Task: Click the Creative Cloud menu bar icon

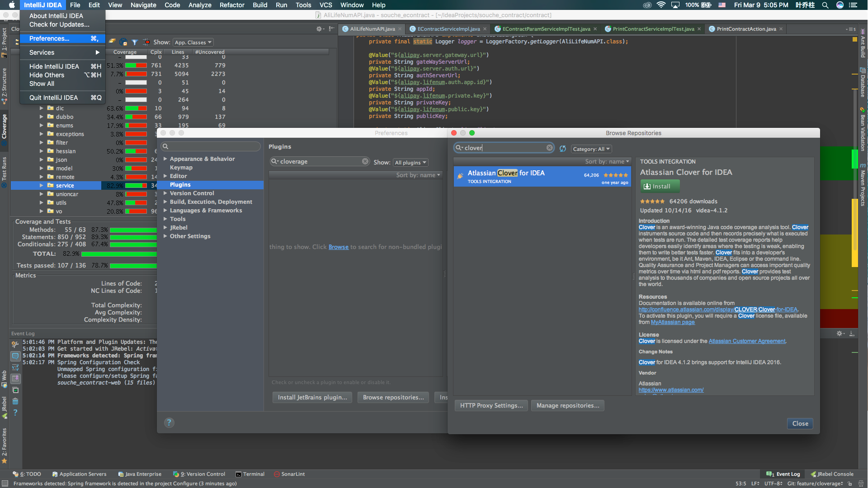Action: (647, 5)
